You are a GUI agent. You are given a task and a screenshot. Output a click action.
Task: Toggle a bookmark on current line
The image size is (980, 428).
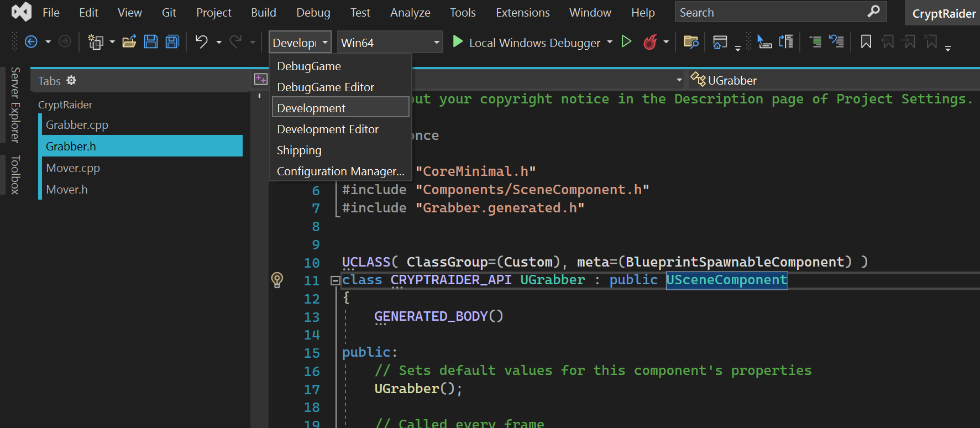tap(866, 42)
